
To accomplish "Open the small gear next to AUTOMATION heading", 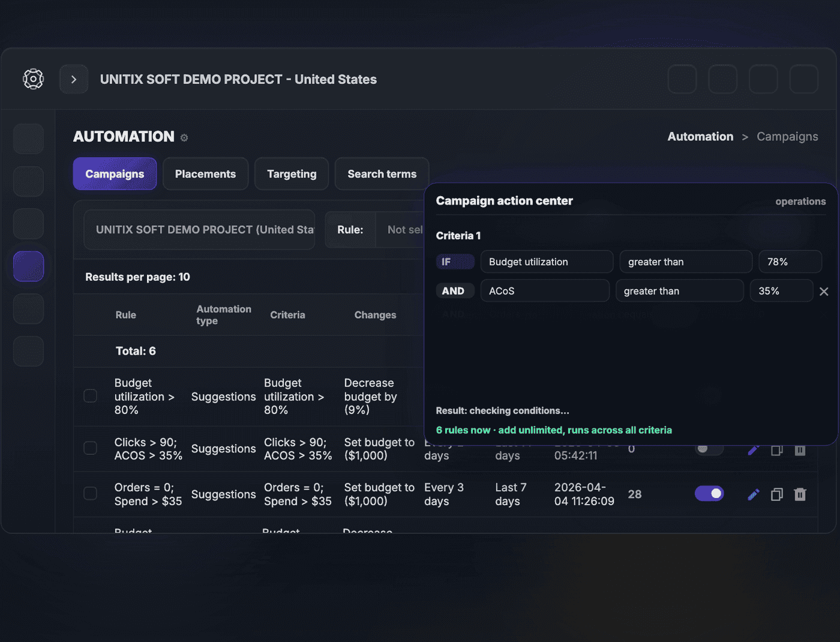I will click(x=184, y=138).
